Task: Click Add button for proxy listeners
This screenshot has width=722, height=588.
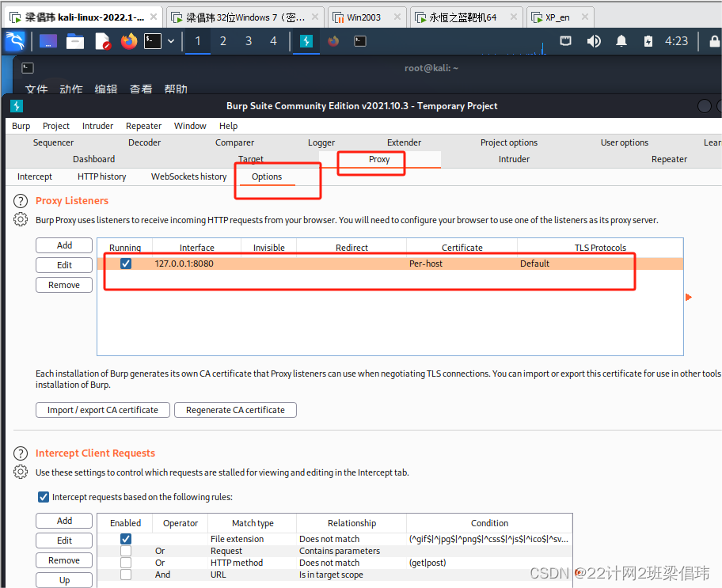Action: (x=64, y=245)
